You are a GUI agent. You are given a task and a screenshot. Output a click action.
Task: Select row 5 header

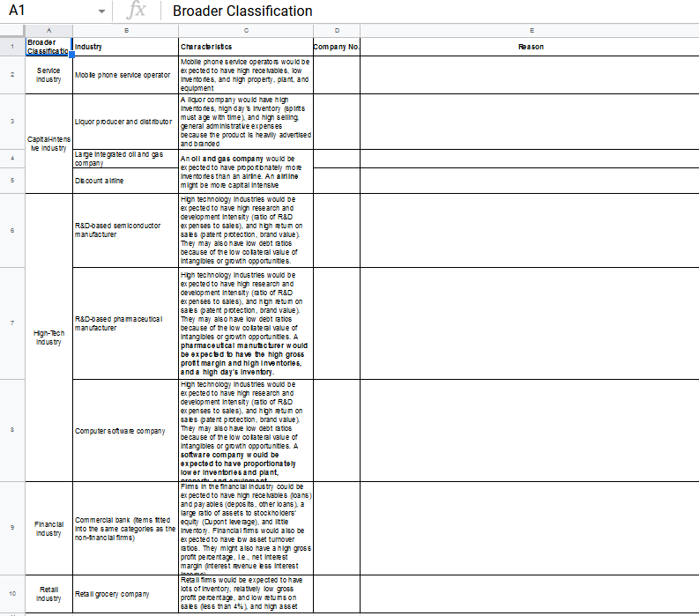[x=12, y=181]
